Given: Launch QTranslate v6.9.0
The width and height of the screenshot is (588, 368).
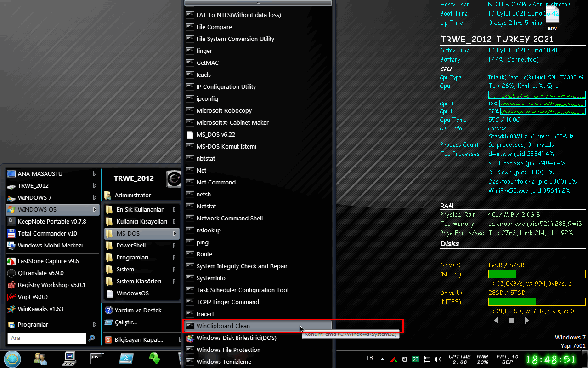Looking at the screenshot, I should click(x=52, y=273).
